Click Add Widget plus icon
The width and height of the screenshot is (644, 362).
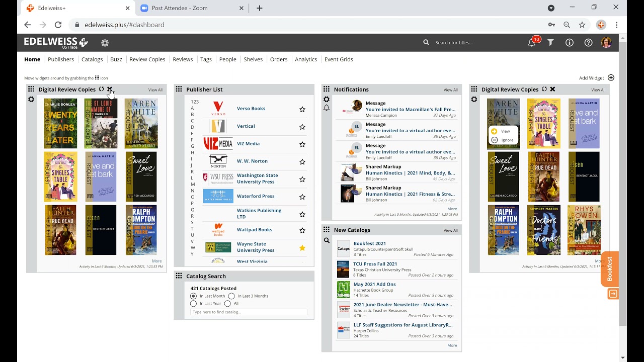[611, 78]
